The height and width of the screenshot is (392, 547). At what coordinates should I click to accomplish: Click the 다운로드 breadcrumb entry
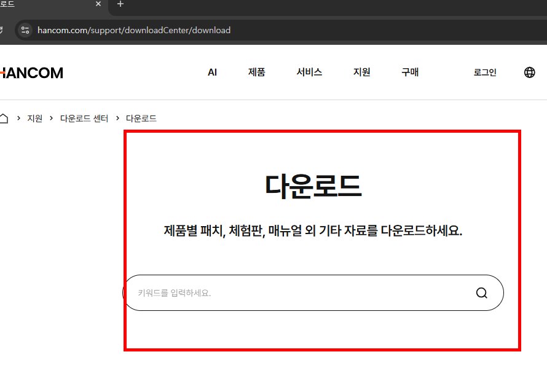point(141,118)
